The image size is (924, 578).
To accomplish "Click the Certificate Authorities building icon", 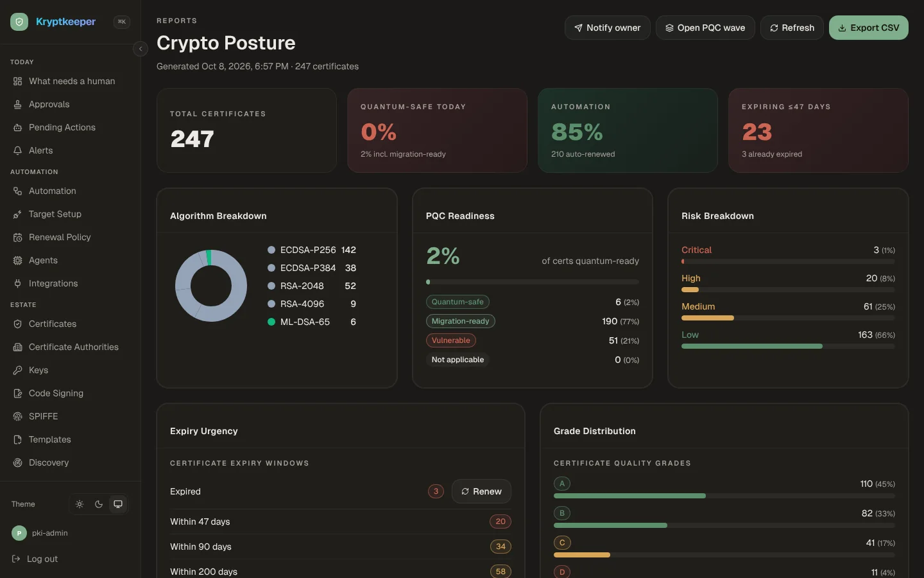I will [x=17, y=347].
